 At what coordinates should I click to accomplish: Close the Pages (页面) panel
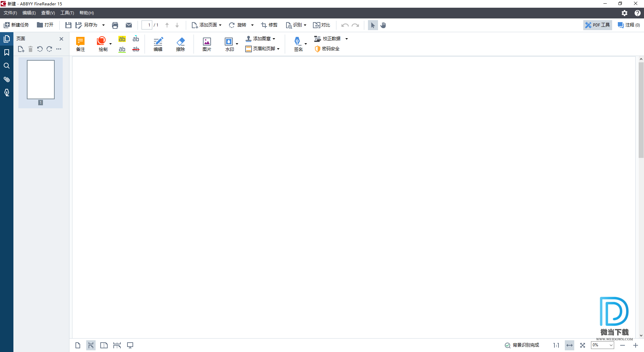61,39
